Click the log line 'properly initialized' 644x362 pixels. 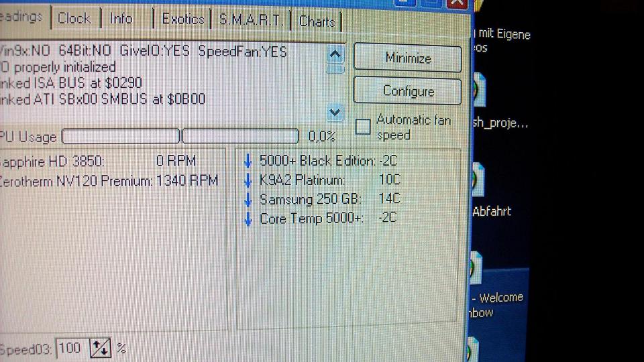pos(58,67)
